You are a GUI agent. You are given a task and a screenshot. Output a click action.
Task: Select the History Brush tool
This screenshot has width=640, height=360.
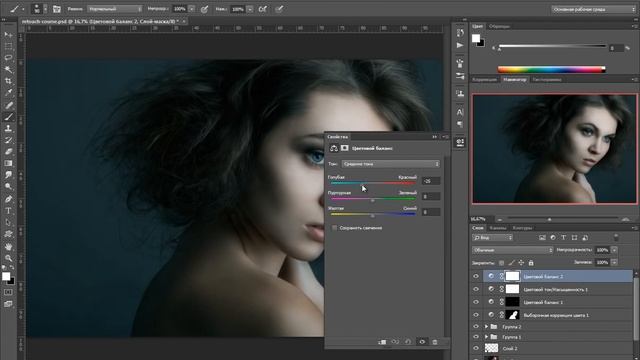click(8, 140)
